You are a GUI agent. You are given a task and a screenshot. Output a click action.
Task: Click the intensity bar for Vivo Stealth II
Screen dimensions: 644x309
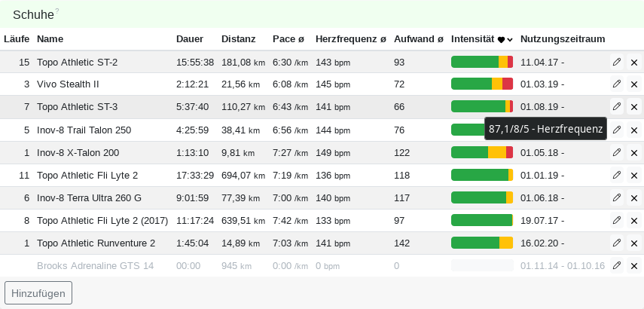tap(481, 84)
